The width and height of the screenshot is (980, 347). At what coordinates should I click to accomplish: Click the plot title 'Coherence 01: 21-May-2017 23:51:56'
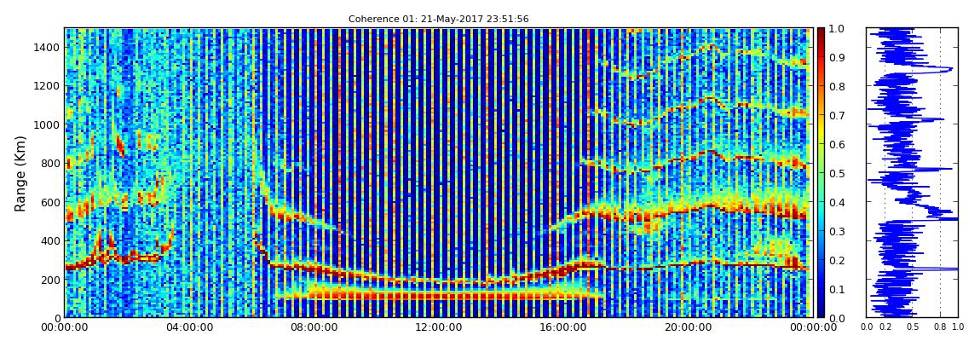click(438, 20)
